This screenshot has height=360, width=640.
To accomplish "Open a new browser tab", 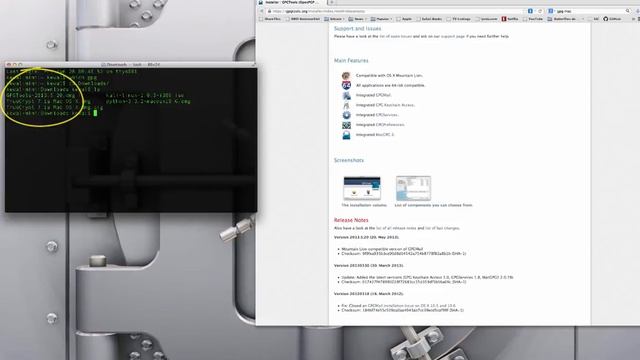I will click(331, 2).
